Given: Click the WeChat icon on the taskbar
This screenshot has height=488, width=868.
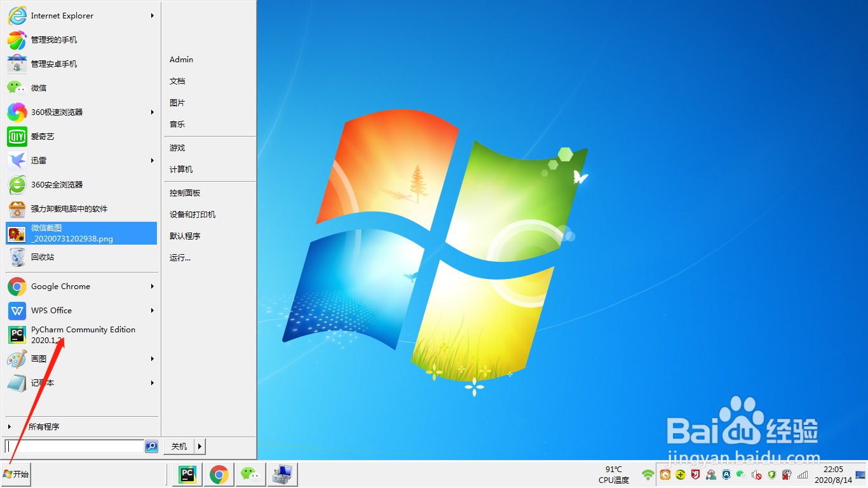Looking at the screenshot, I should pyautogui.click(x=250, y=474).
